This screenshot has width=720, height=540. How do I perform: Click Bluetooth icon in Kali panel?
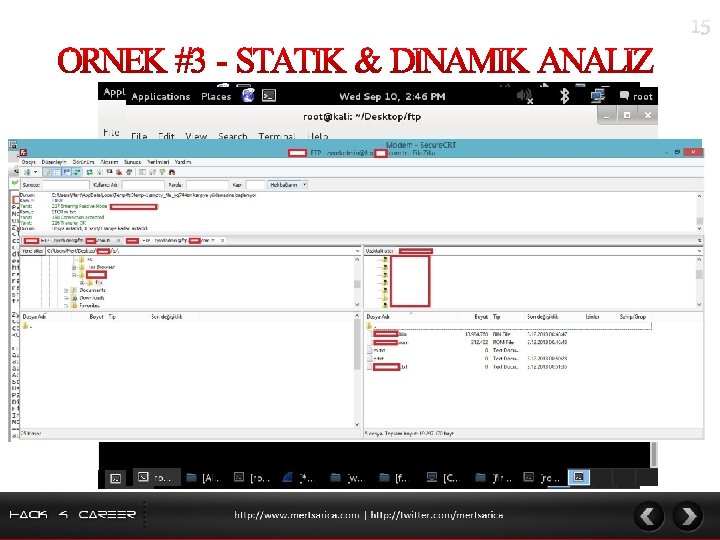[564, 96]
